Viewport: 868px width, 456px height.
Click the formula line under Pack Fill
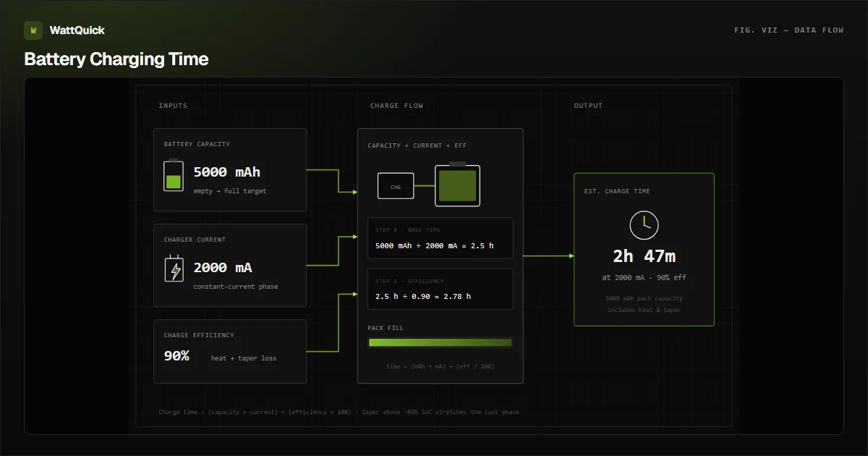pyautogui.click(x=440, y=366)
